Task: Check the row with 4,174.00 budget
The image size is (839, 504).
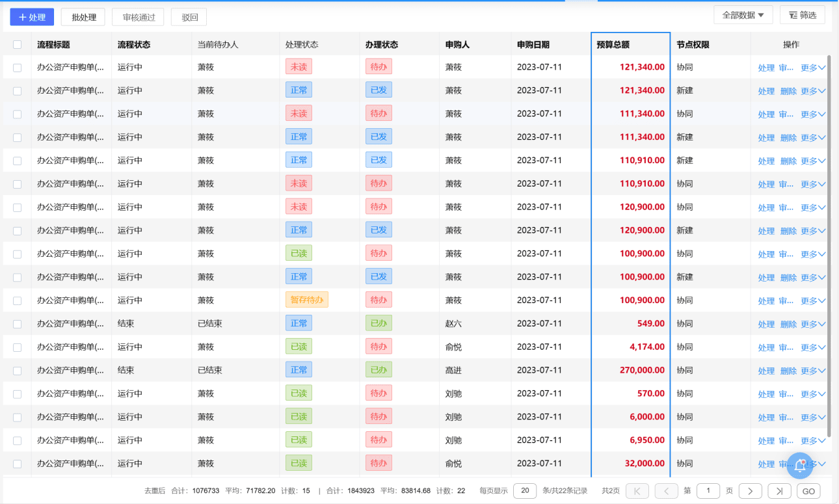Action: pos(18,347)
